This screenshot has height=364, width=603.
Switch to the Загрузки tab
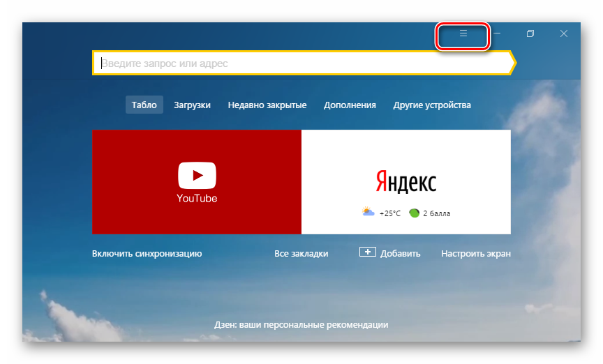pos(192,105)
